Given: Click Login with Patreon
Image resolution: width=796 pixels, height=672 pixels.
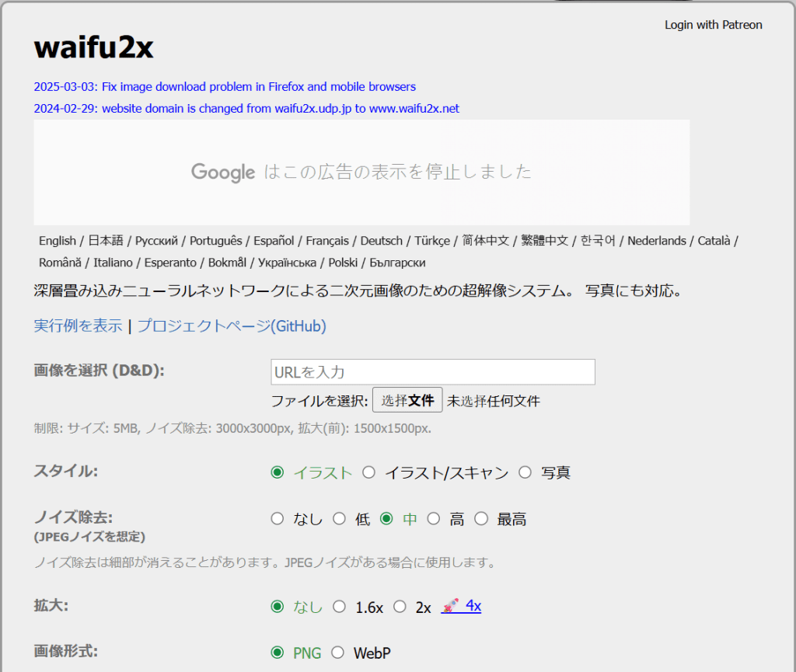Looking at the screenshot, I should pos(714,25).
